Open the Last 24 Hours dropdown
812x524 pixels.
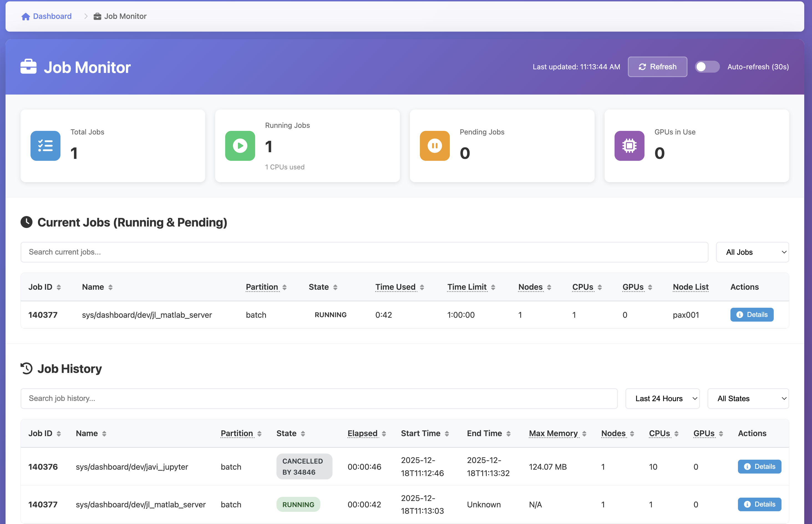tap(662, 398)
